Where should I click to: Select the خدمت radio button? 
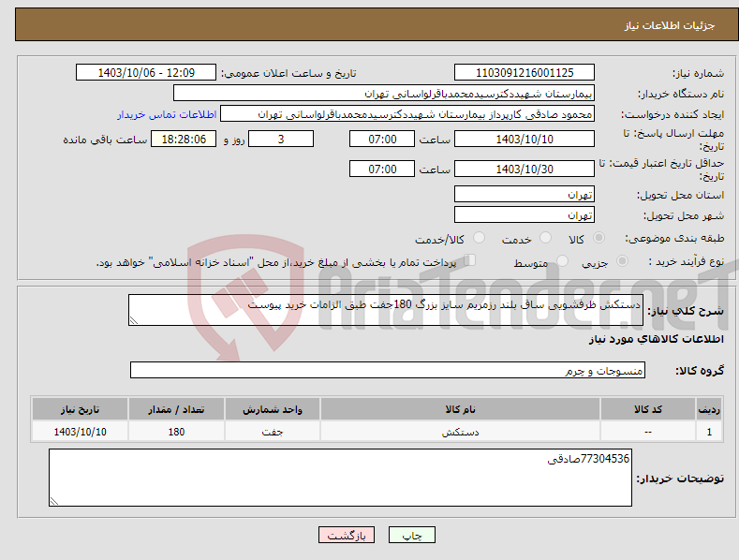(545, 238)
